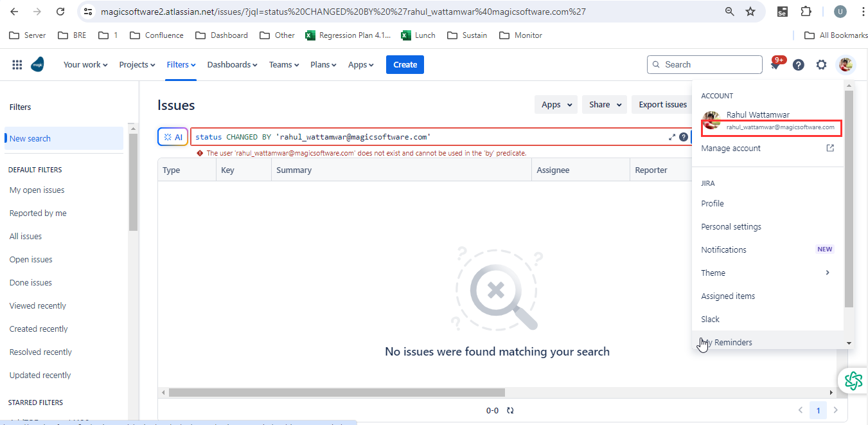Open the Apps dropdown beside Share
Viewport: 868px width, 425px height.
(x=555, y=104)
